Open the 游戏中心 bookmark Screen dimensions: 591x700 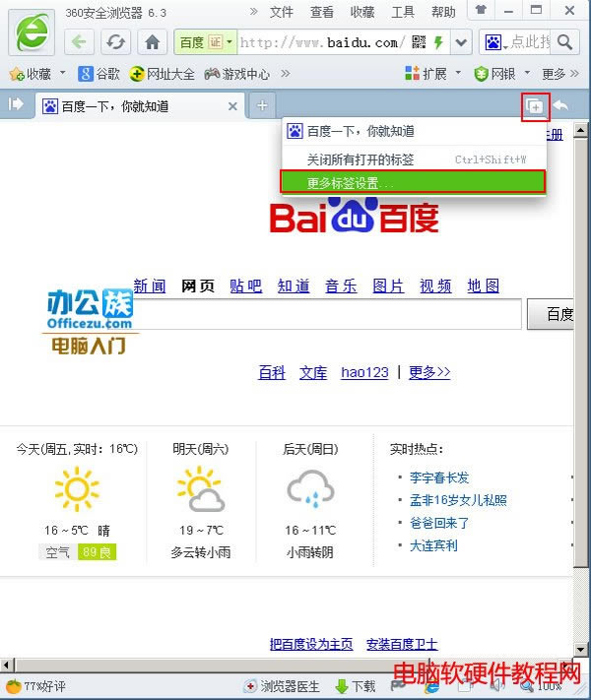click(237, 74)
